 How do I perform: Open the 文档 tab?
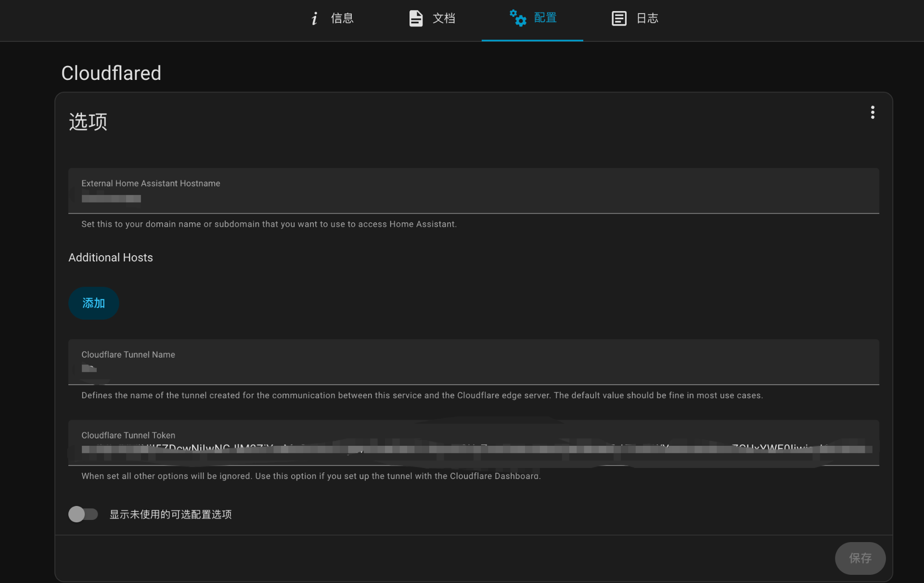(x=444, y=19)
